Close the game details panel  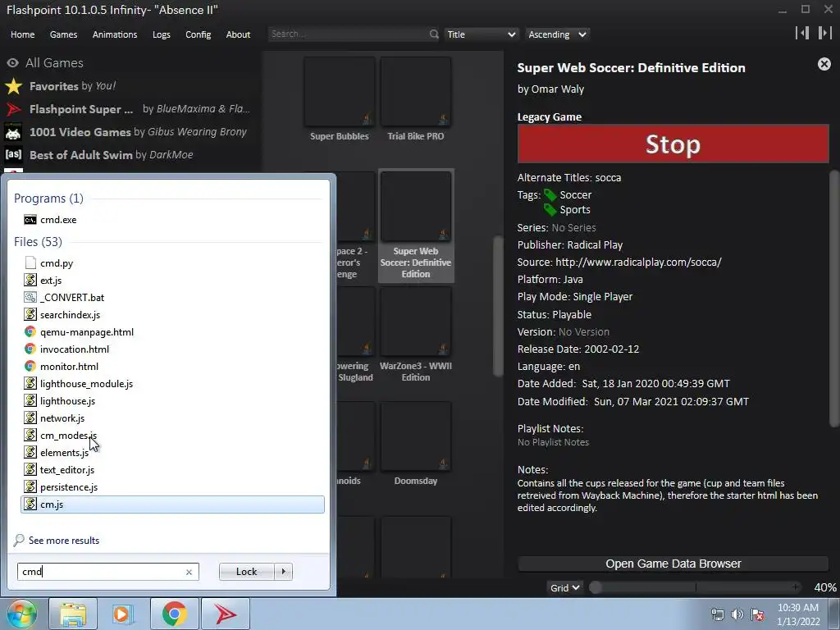coord(824,64)
